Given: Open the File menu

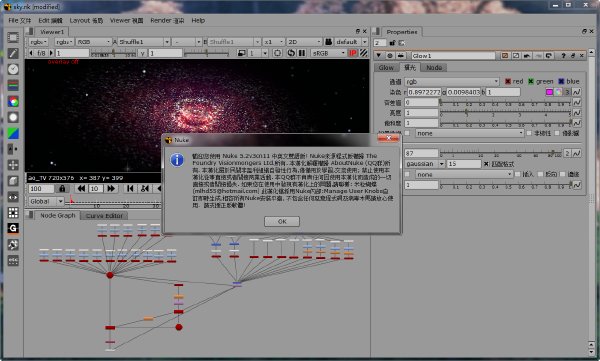Looking at the screenshot, I should tap(20, 20).
